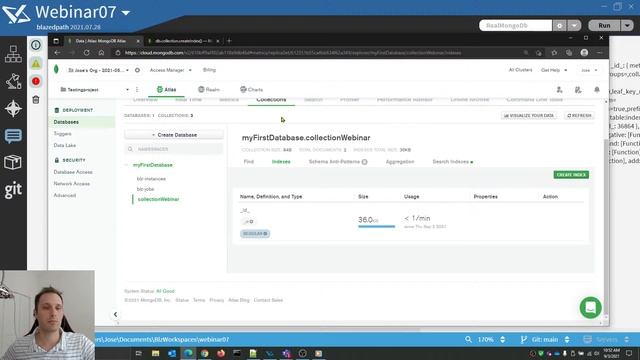Click the magnifier zoom icon in status bar
The image size is (640, 360).
(x=468, y=339)
